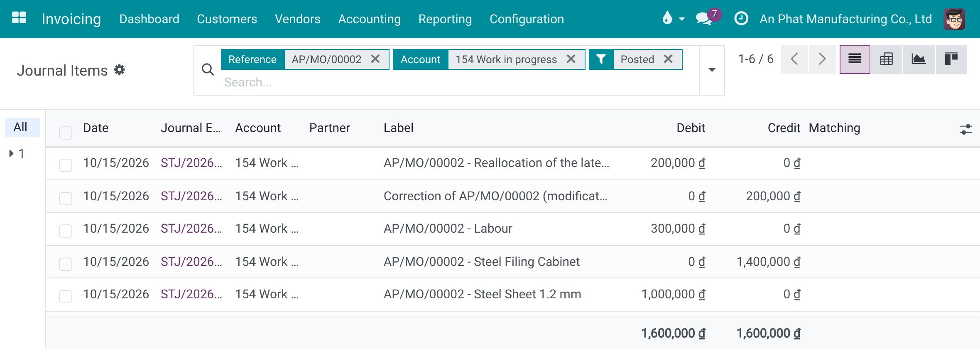Screen dimensions: 980x349
Task: Click the Journal Items gear settings icon
Action: (x=120, y=70)
